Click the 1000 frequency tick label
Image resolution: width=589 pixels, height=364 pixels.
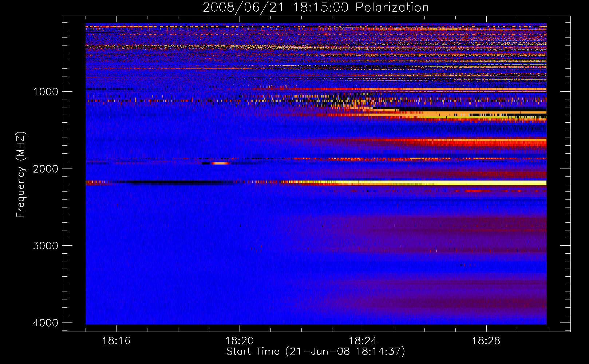[46, 92]
